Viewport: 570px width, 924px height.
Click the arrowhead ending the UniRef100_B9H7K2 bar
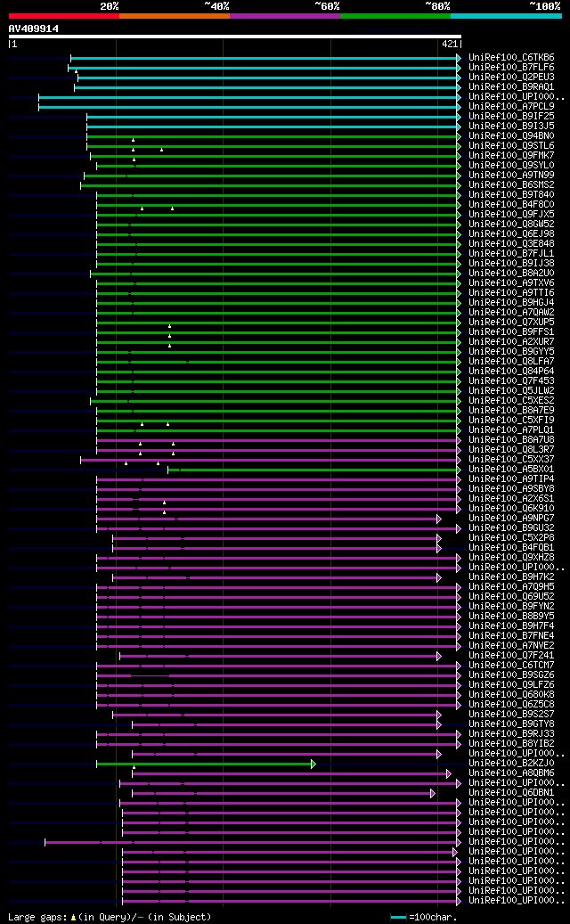(x=439, y=577)
